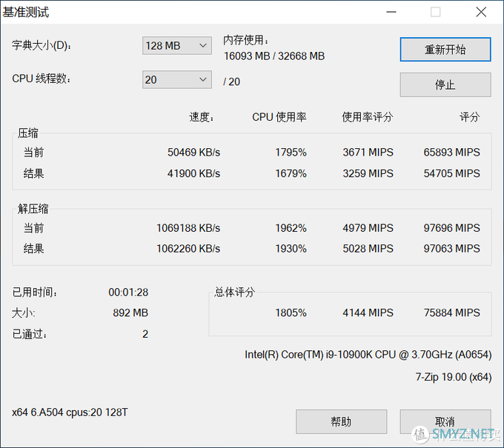Click overall usage rating 4144 MIPS
Screen dimensions: 504x448
tap(368, 312)
